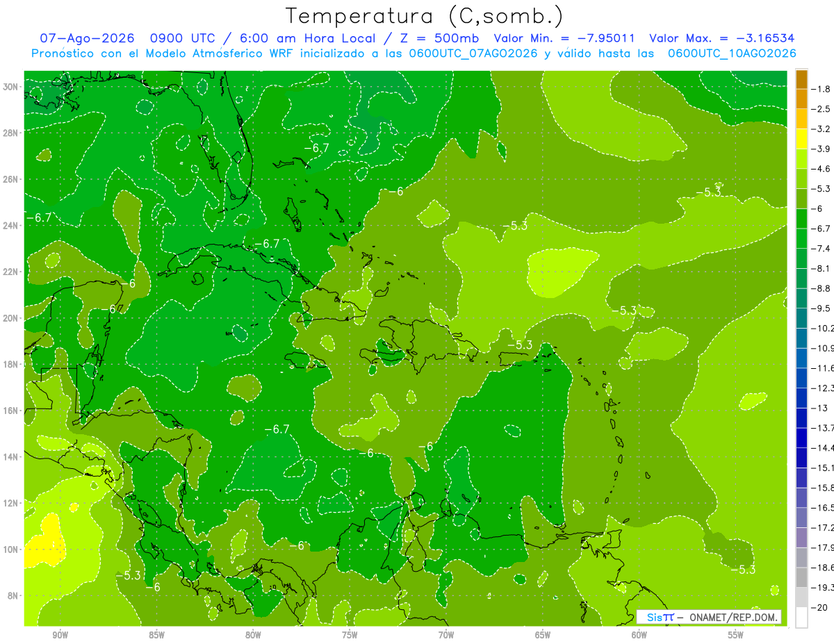Click the -9.5 value on the colorbar legend

(821, 308)
